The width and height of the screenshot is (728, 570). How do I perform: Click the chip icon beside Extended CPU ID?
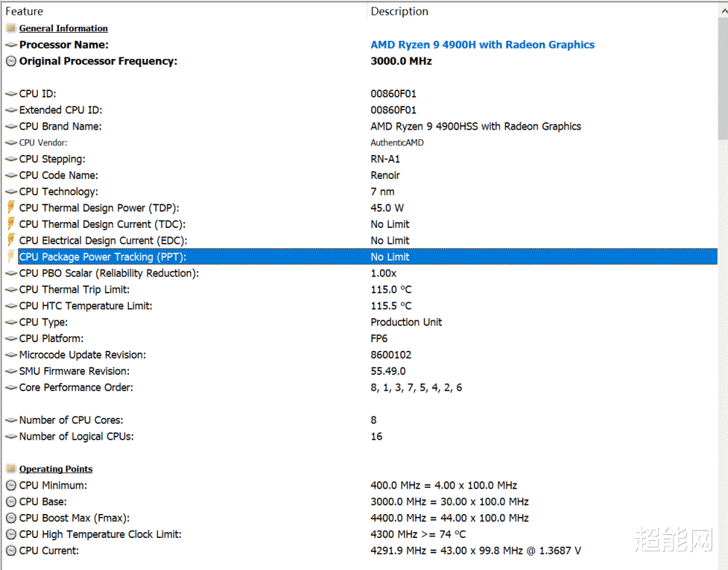[11, 110]
